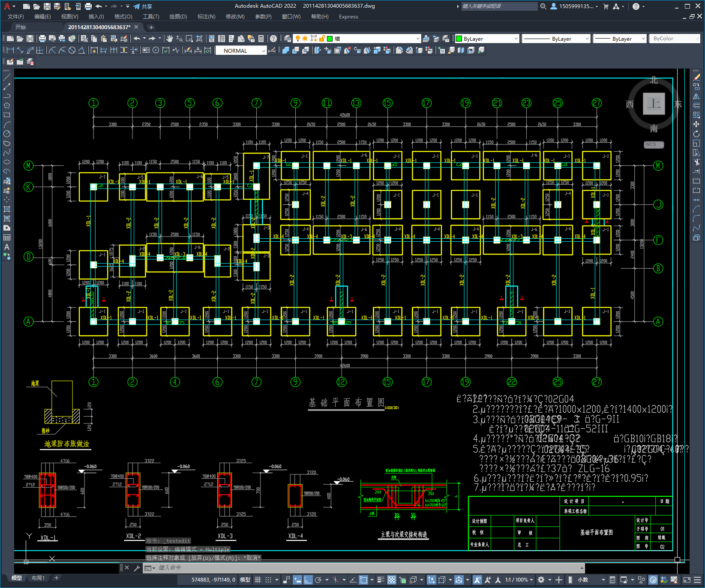Toggle ortho mode in status bar
The width and height of the screenshot is (705, 588).
[308, 580]
